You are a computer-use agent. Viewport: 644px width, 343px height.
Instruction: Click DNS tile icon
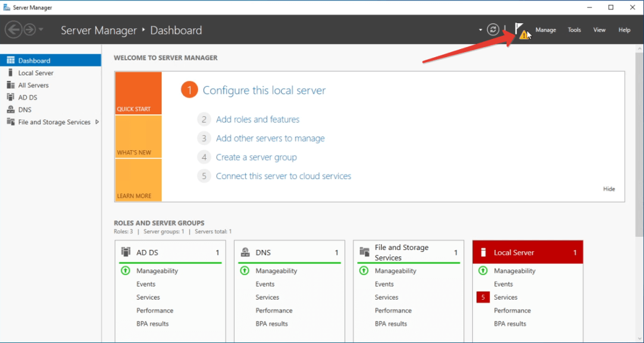tap(245, 252)
